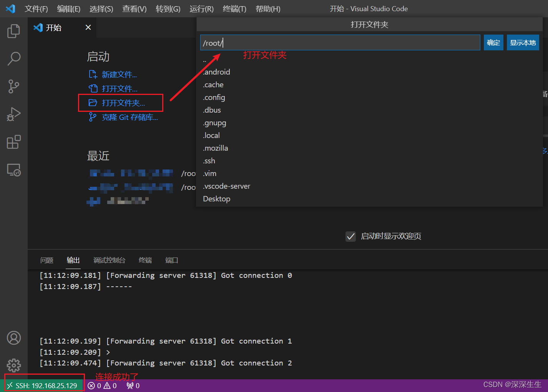
Task: Select the .ssh folder in the list
Action: point(209,161)
